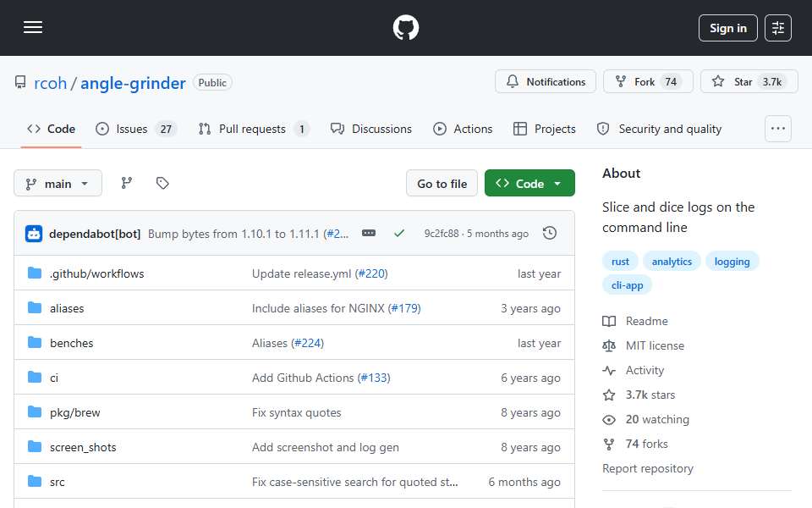
Task: Open pull request #179 link
Action: pos(406,308)
